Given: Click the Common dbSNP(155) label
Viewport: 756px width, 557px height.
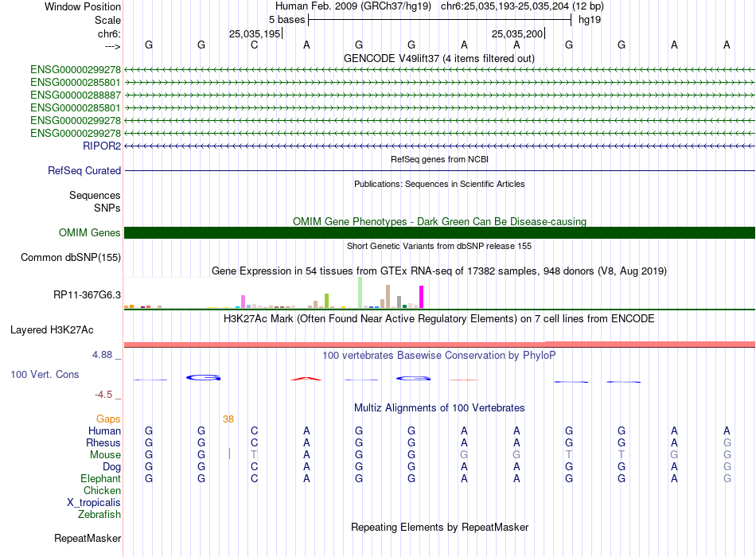Looking at the screenshot, I should 71,258.
